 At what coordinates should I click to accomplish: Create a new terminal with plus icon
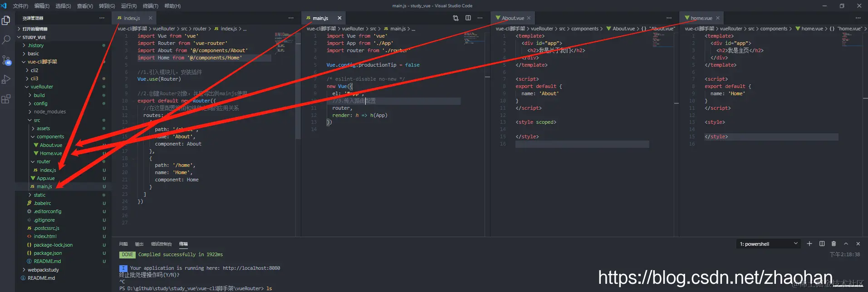coord(809,243)
